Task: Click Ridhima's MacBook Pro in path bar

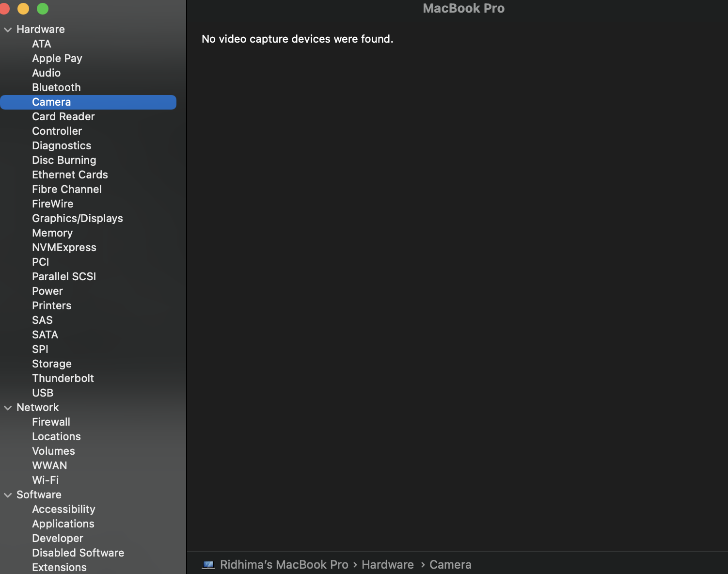Action: pyautogui.click(x=284, y=565)
